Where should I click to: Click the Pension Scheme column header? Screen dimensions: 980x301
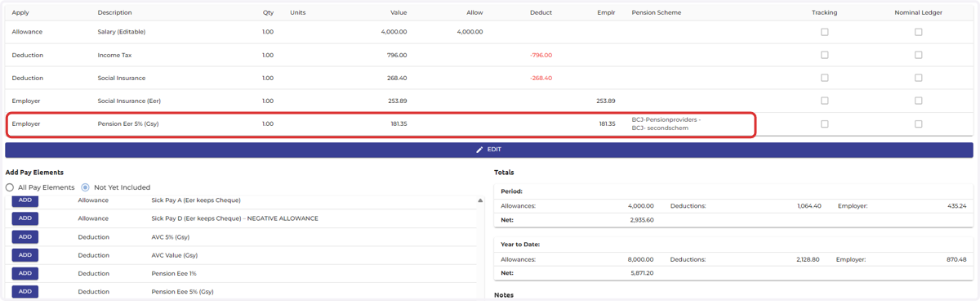coord(656,13)
